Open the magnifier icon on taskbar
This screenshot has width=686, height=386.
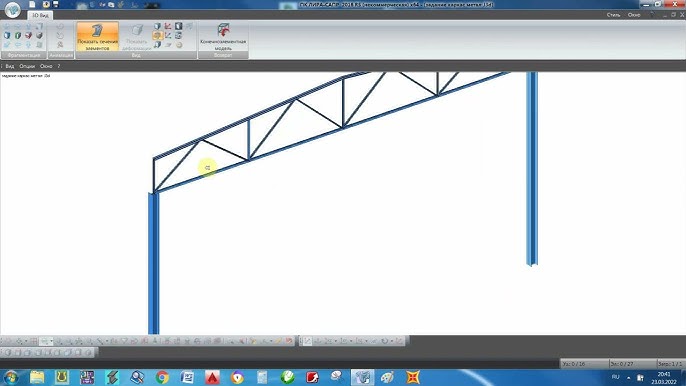click(137, 377)
